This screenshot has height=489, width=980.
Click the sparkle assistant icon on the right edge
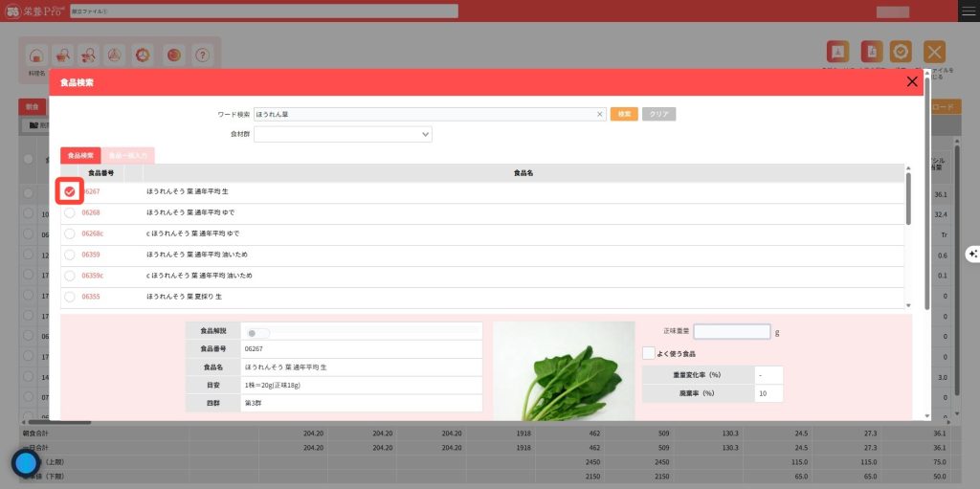pyautogui.click(x=972, y=254)
